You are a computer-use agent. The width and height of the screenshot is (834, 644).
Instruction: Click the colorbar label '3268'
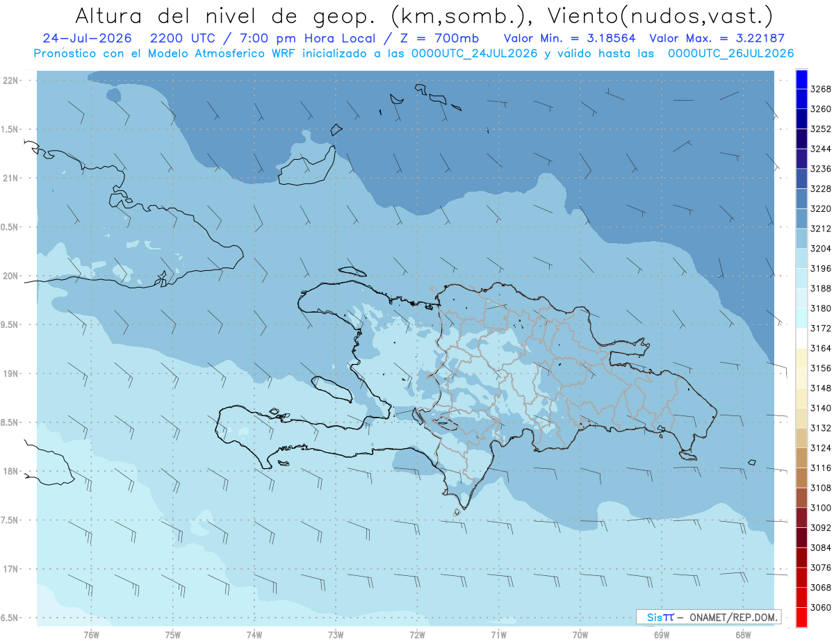click(x=821, y=89)
